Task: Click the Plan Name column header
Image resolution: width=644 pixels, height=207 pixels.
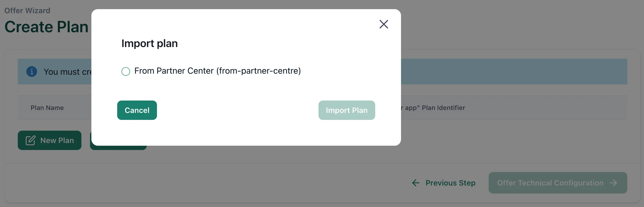Action: [47, 108]
